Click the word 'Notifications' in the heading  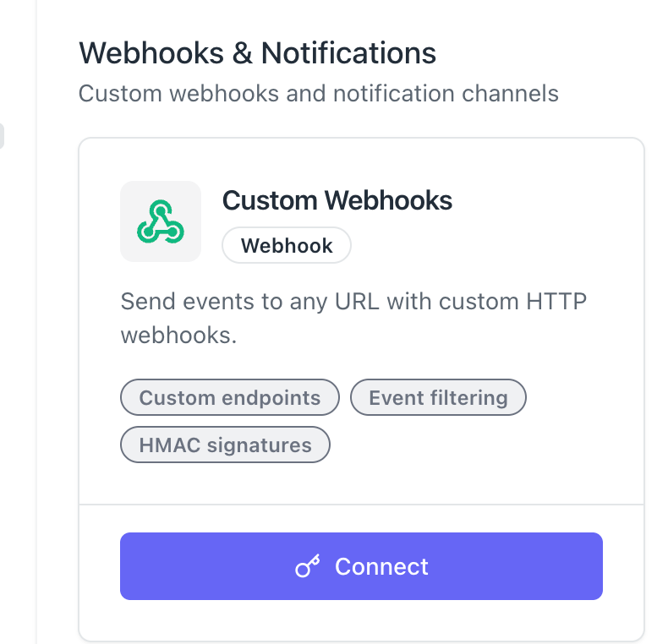point(348,53)
